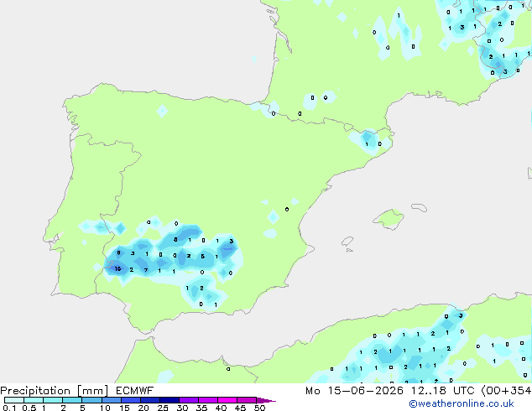Click the two-digit rainfall value by Portugal border
The width and height of the screenshot is (532, 411).
pos(117,269)
